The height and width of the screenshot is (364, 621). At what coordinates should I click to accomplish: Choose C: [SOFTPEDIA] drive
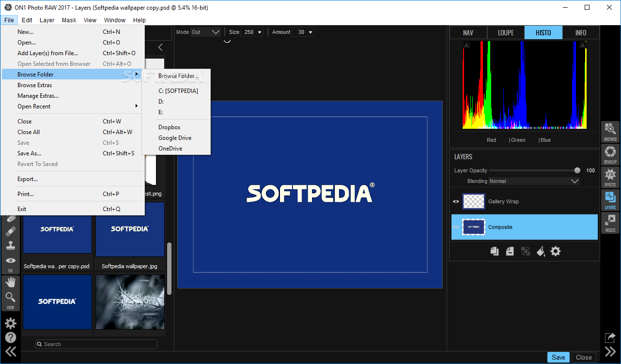[176, 91]
